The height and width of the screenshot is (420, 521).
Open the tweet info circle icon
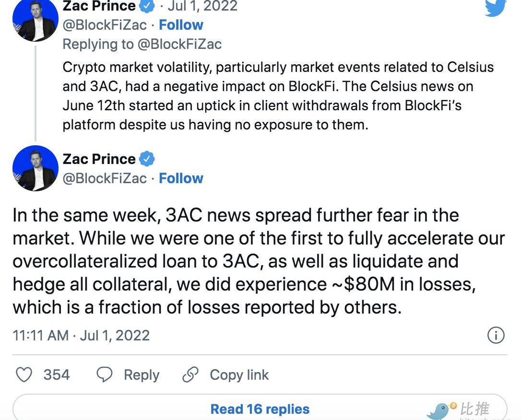[496, 335]
